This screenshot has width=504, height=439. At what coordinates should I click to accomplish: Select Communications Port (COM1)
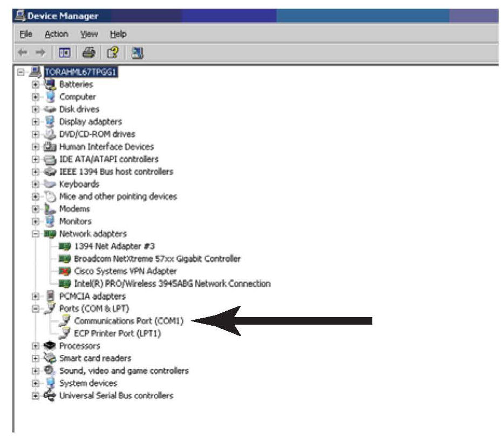pos(129,321)
